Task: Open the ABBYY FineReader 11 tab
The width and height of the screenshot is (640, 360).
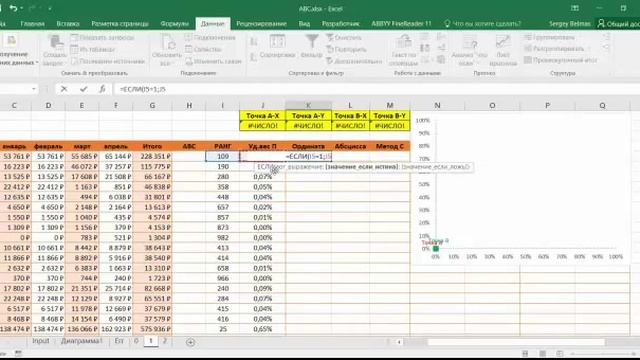Action: point(401,24)
